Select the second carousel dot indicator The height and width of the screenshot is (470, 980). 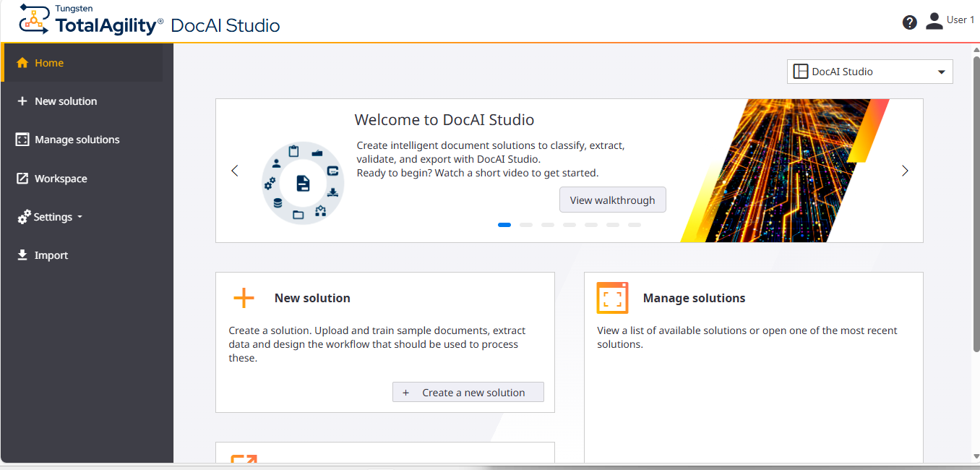click(x=526, y=225)
